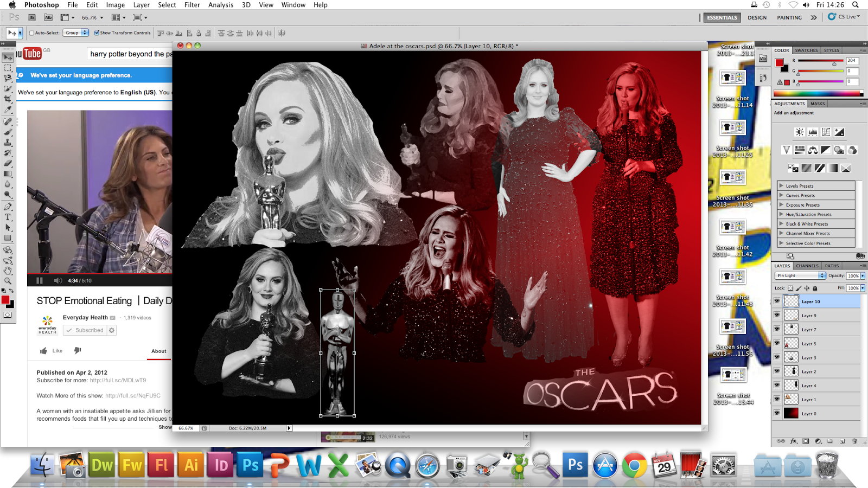Select the Quick Selection tool
868x488 pixels.
(8, 89)
